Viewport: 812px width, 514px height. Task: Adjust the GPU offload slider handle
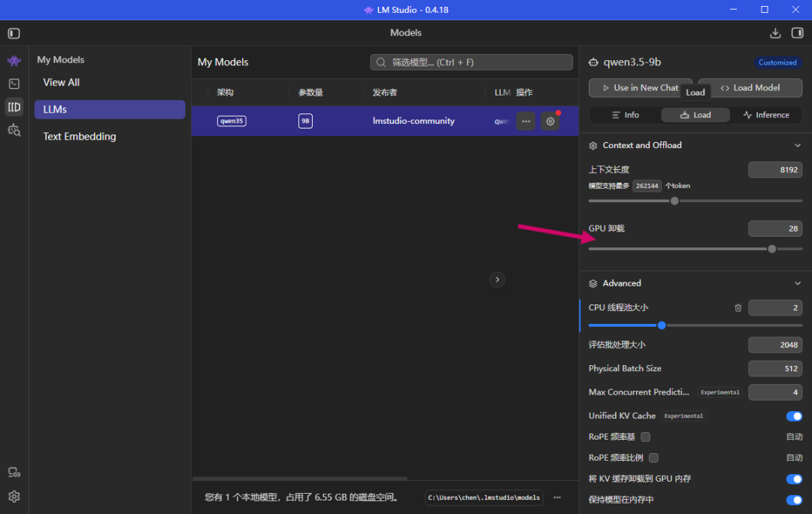[x=771, y=249]
